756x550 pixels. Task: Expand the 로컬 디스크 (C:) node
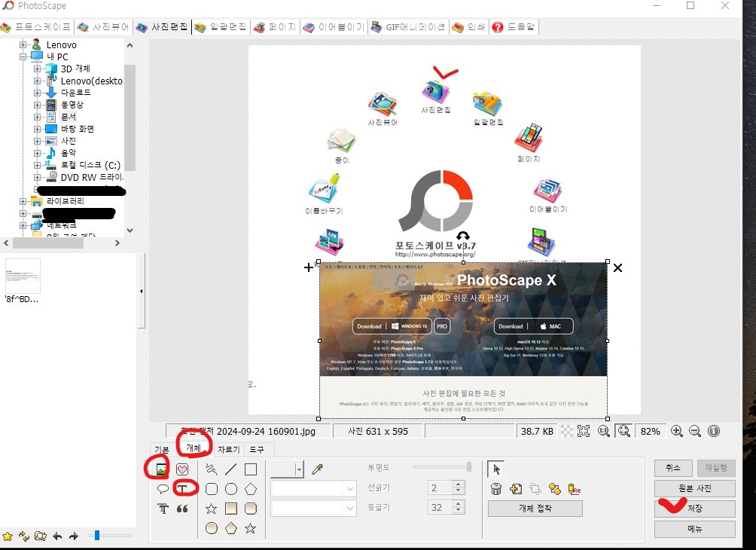(x=37, y=165)
